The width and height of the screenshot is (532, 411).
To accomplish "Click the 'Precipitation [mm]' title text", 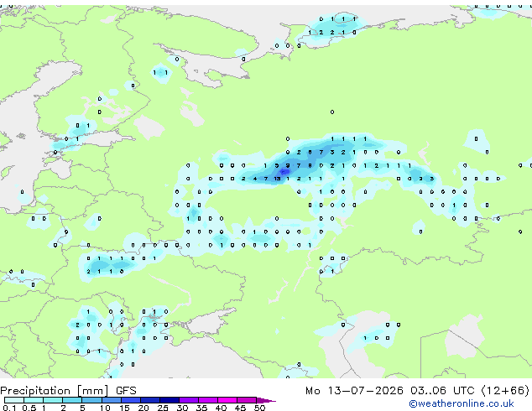I will point(55,391).
